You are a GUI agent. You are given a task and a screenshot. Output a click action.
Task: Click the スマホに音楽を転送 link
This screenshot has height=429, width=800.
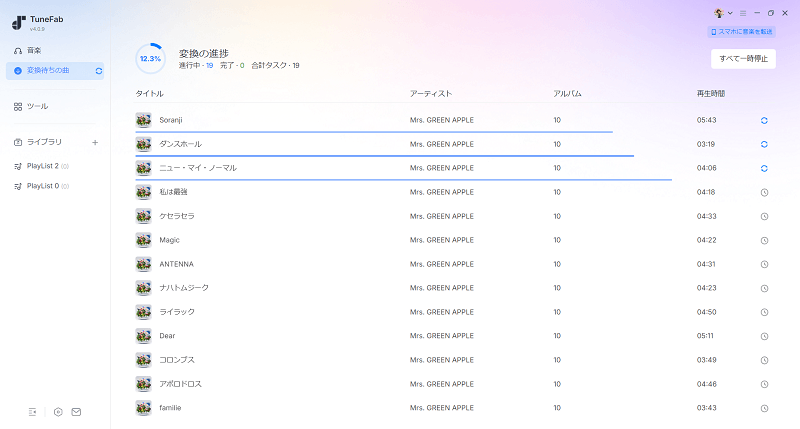tap(741, 32)
